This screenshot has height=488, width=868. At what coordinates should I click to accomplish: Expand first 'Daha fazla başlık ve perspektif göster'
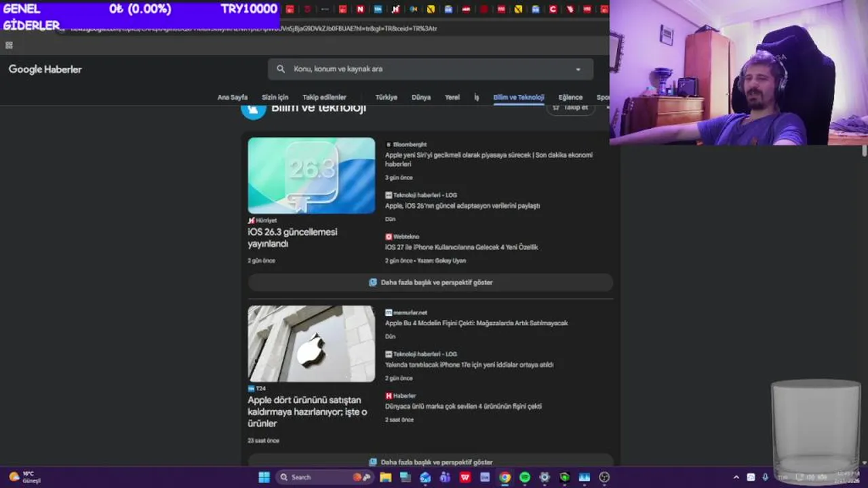click(x=431, y=283)
